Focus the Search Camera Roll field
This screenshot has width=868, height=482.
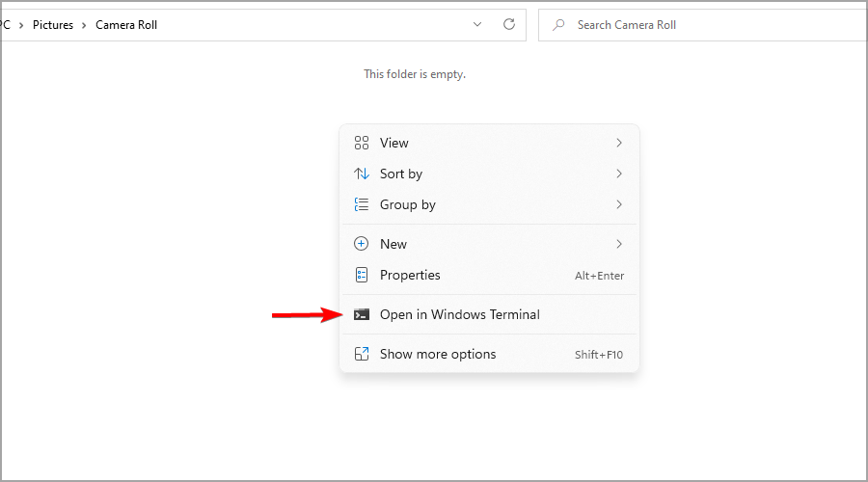[x=703, y=25]
